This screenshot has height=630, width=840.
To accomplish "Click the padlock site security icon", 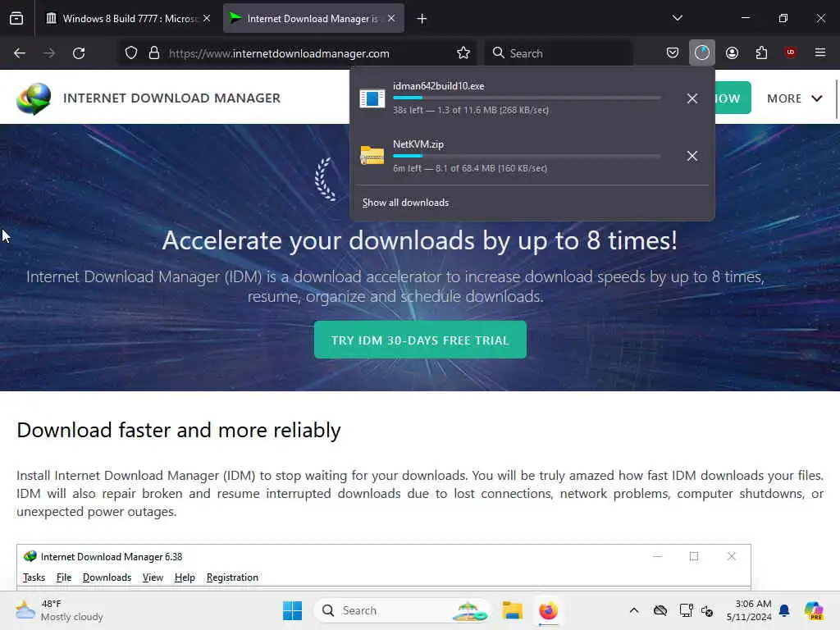I will pos(153,53).
